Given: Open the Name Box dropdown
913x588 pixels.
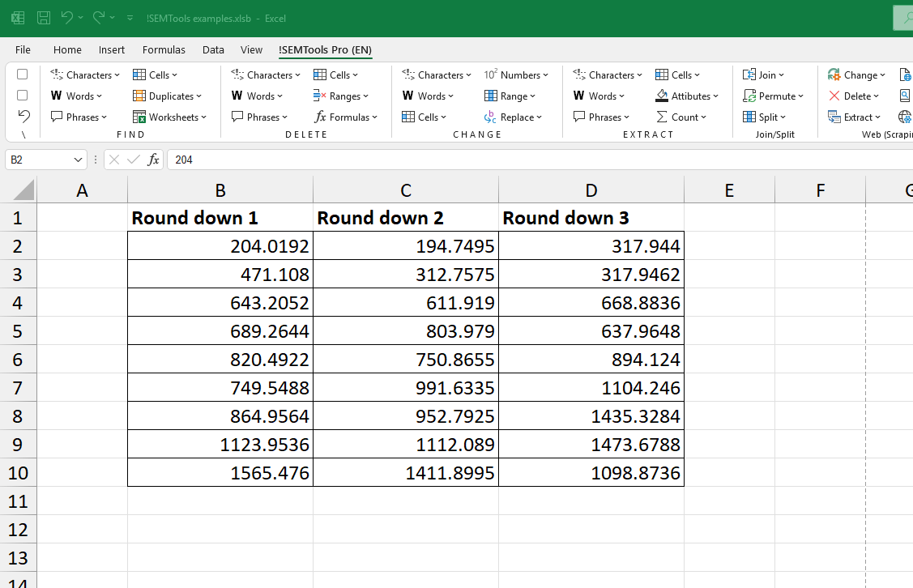Looking at the screenshot, I should pos(78,160).
